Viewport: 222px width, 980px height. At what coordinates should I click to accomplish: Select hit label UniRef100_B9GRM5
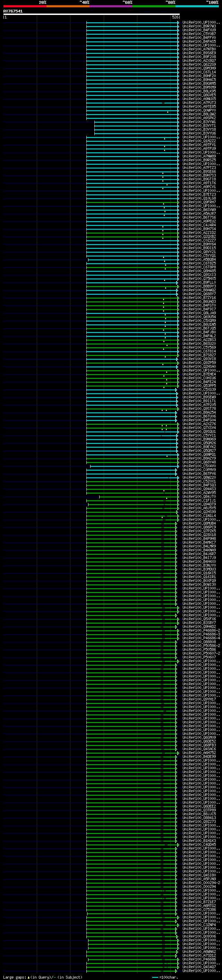pyautogui.click(x=199, y=83)
